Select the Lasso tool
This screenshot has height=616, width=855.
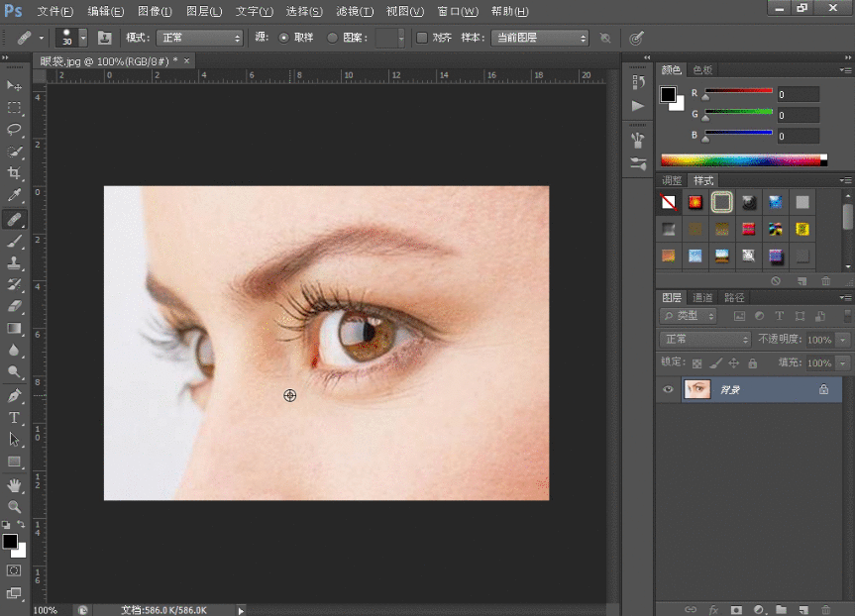(15, 130)
